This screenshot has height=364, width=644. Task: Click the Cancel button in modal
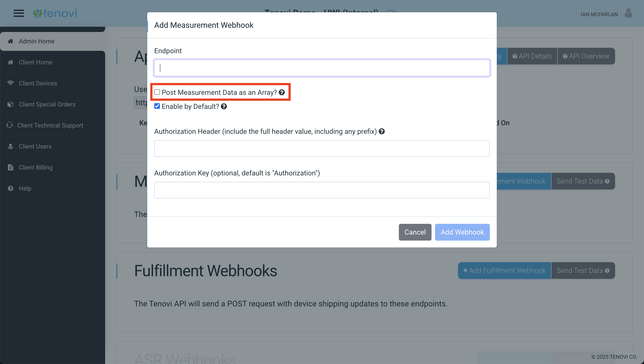(415, 232)
